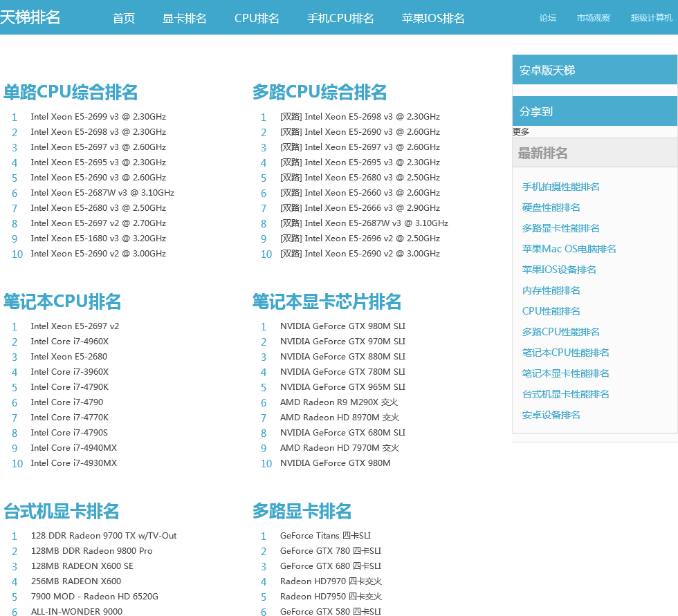This screenshot has width=678, height=616.
Task: Go to the 论坛 link
Action: 548,18
